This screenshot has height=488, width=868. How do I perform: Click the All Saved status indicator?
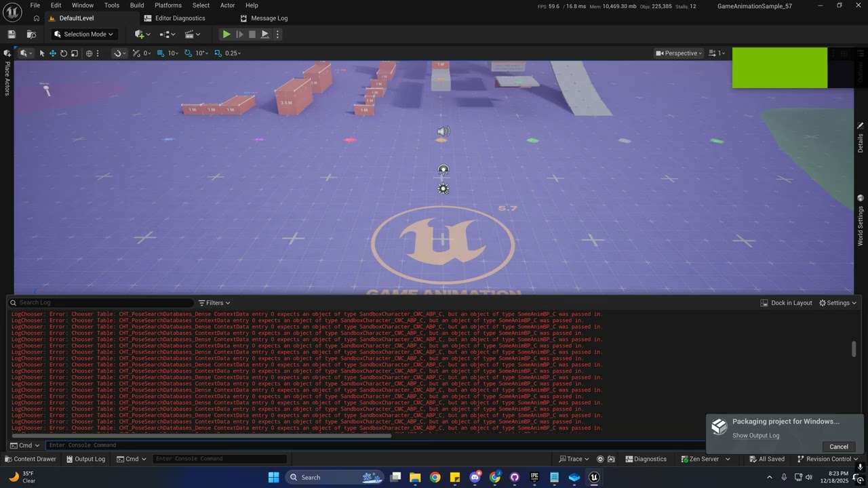pyautogui.click(x=767, y=459)
